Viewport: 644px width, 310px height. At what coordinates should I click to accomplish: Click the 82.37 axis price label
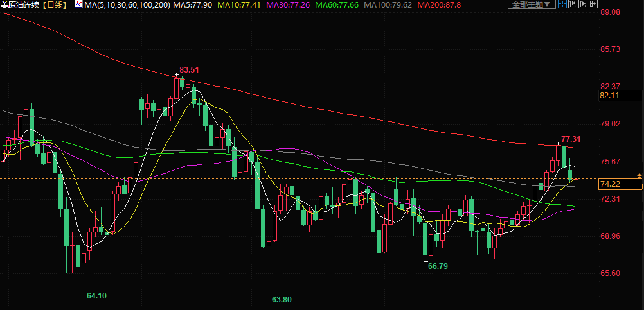pos(610,87)
